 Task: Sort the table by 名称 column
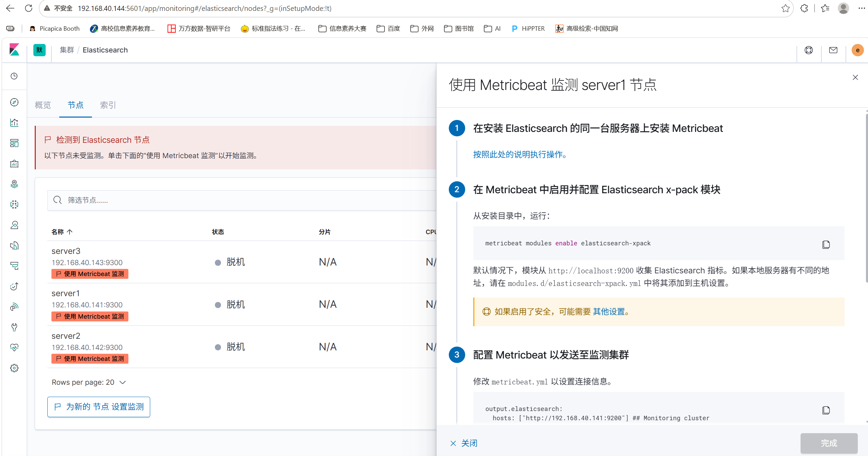coord(62,232)
